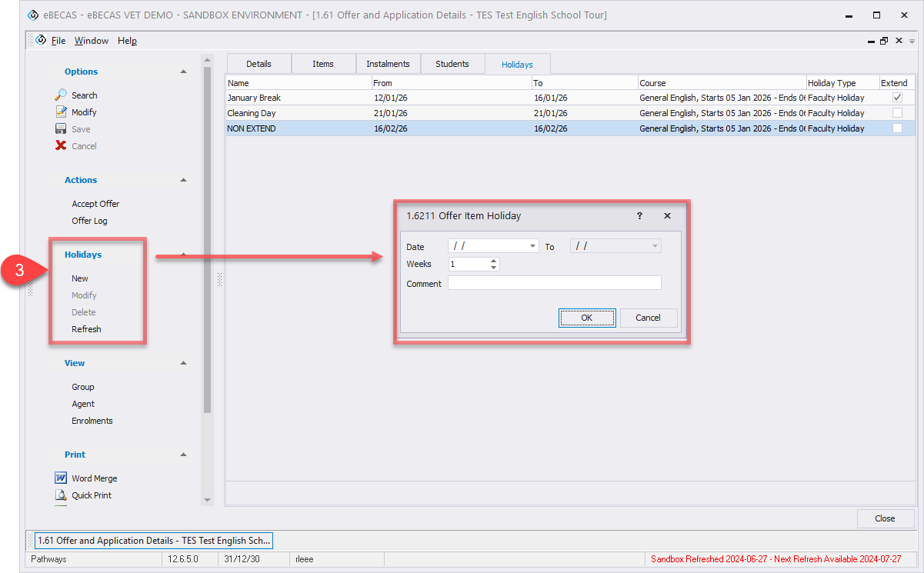
Task: Collapse the View section chevron
Action: [183, 363]
